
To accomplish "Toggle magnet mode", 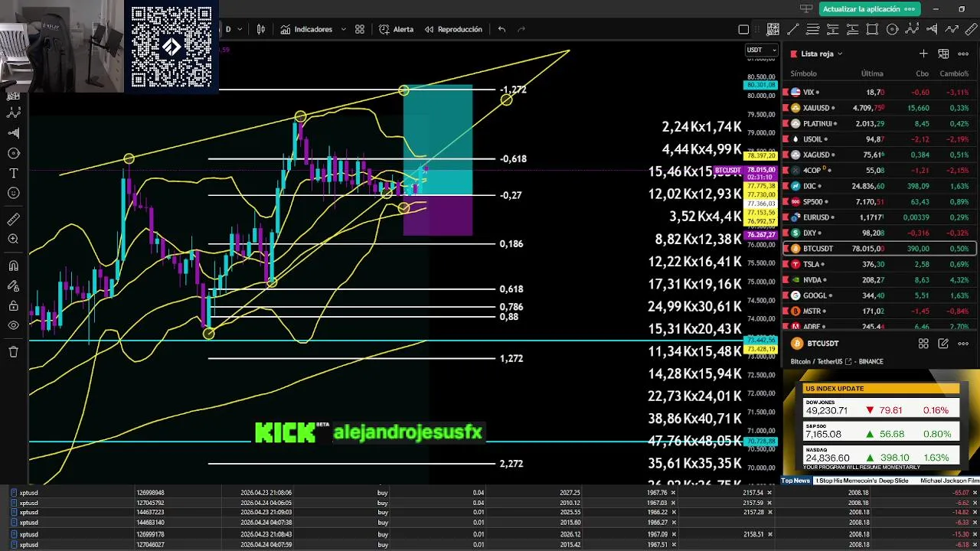I will (13, 266).
